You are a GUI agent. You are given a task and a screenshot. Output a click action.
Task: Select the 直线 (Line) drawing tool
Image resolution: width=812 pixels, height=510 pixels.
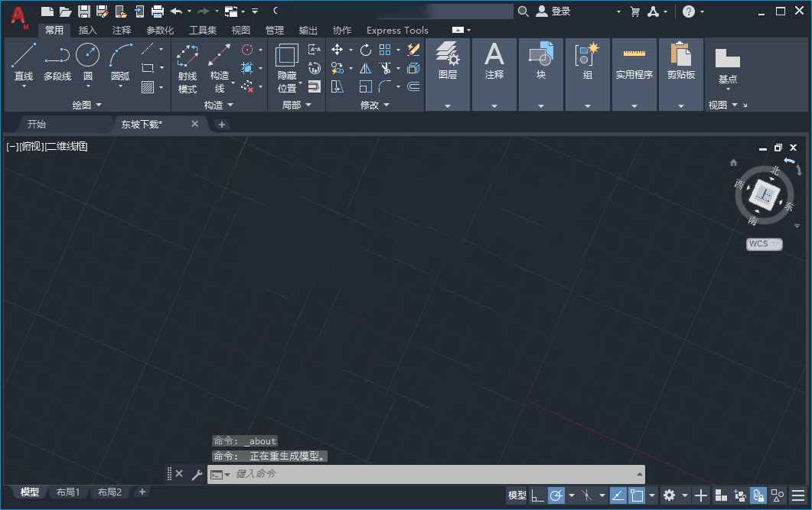[x=24, y=61]
